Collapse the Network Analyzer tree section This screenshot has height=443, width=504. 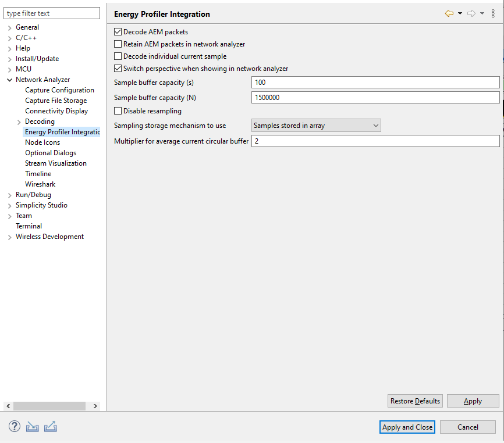tap(8, 79)
